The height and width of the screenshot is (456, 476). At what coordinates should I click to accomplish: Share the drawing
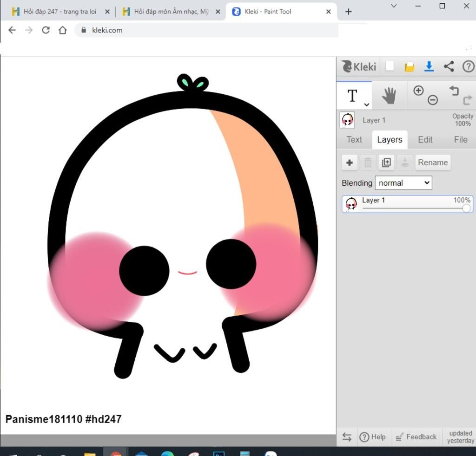pos(449,66)
